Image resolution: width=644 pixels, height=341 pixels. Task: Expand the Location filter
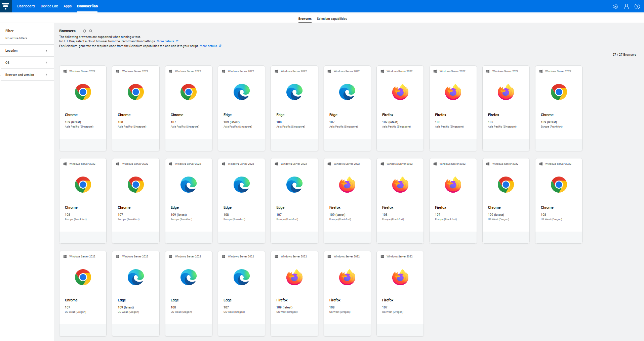click(27, 50)
